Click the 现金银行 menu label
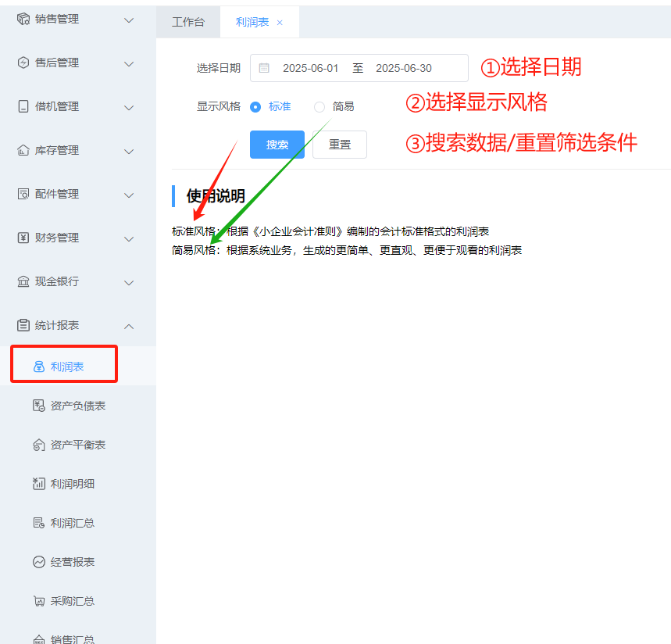 (57, 281)
